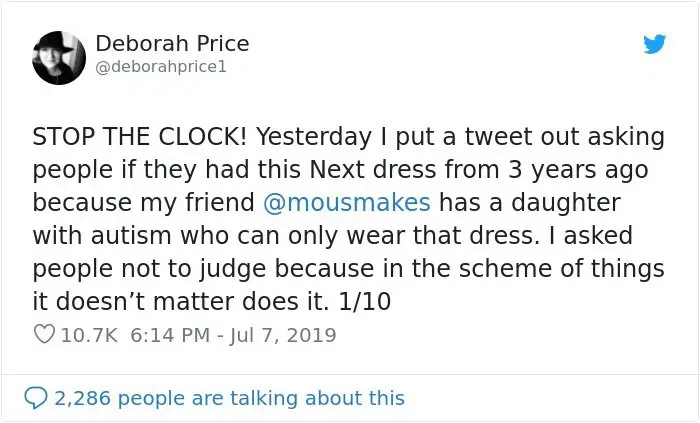This screenshot has height=423, width=700.
Task: Click the Twitter bird logo
Action: coord(655,46)
